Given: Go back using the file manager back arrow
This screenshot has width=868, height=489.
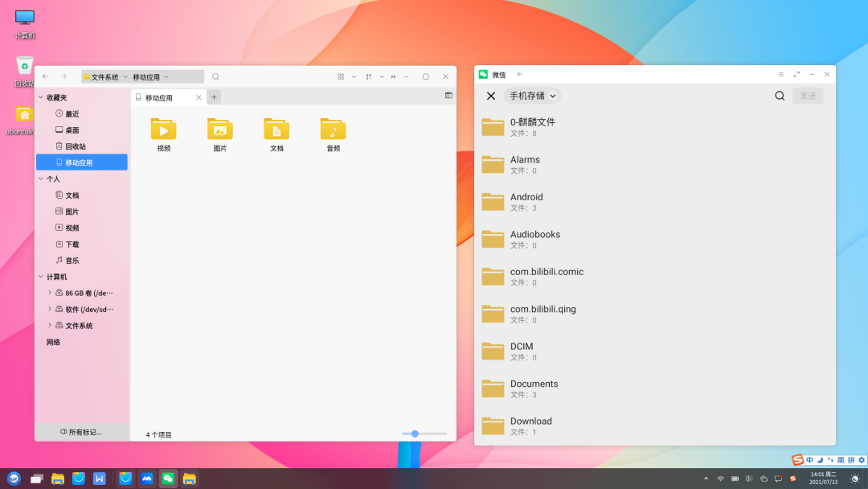Looking at the screenshot, I should pos(46,76).
